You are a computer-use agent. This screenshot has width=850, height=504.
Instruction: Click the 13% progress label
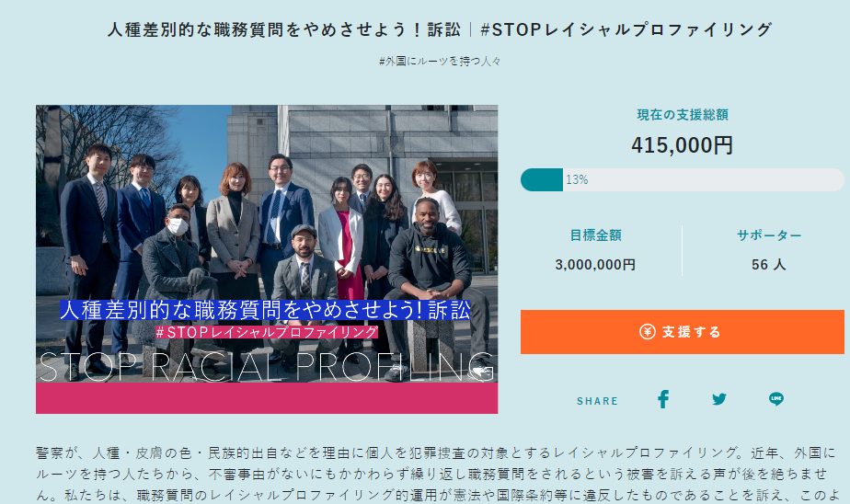tap(577, 180)
